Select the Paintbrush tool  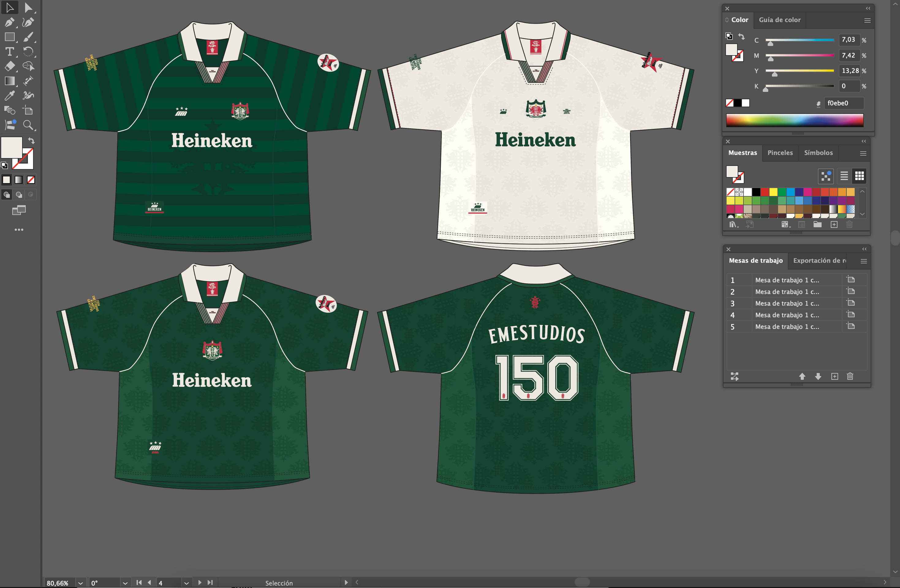click(x=28, y=37)
